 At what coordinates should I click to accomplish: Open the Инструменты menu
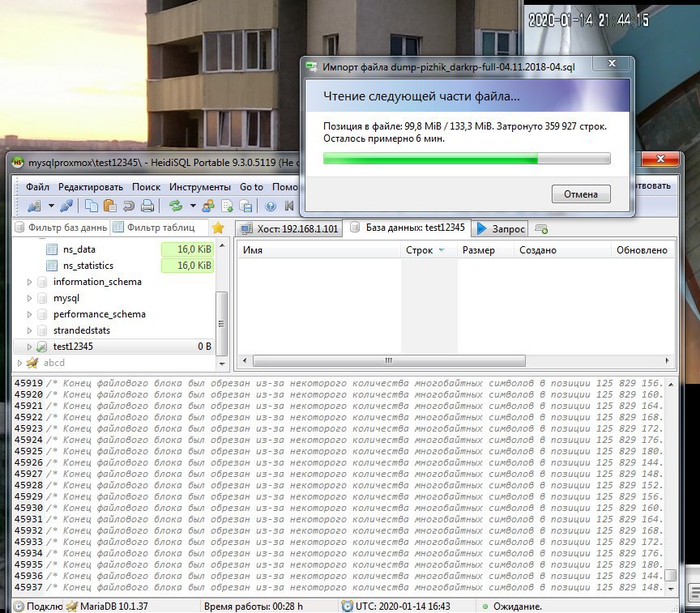coord(199,187)
